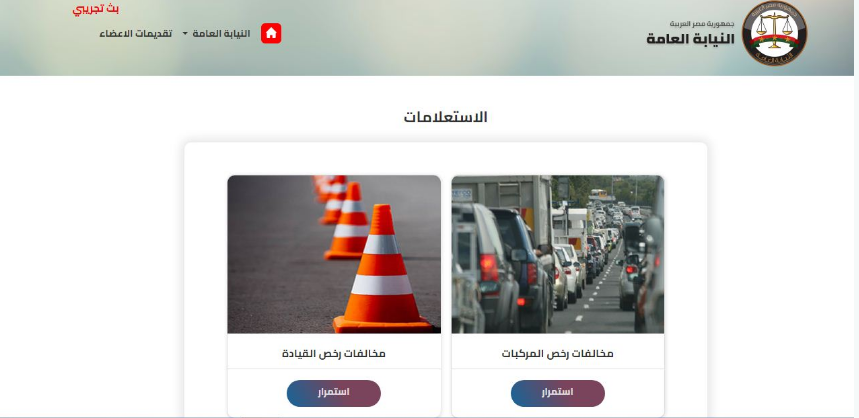Open the traffic jam vehicles photo
Image resolution: width=859 pixels, height=418 pixels.
coord(558,254)
